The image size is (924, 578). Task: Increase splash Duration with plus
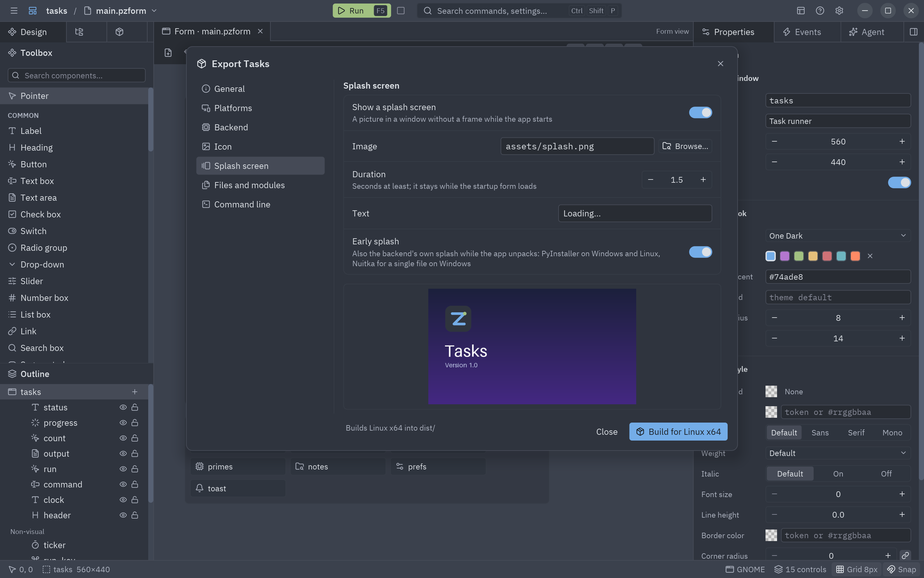[703, 180]
